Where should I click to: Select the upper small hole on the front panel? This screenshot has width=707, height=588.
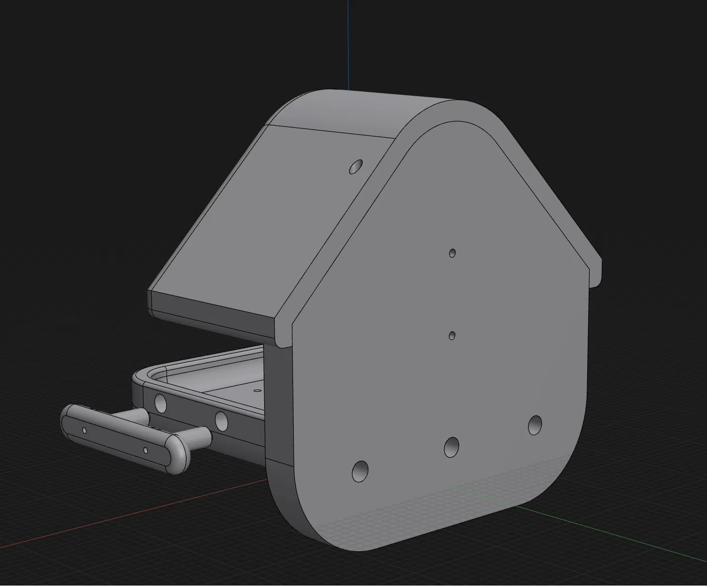click(452, 253)
